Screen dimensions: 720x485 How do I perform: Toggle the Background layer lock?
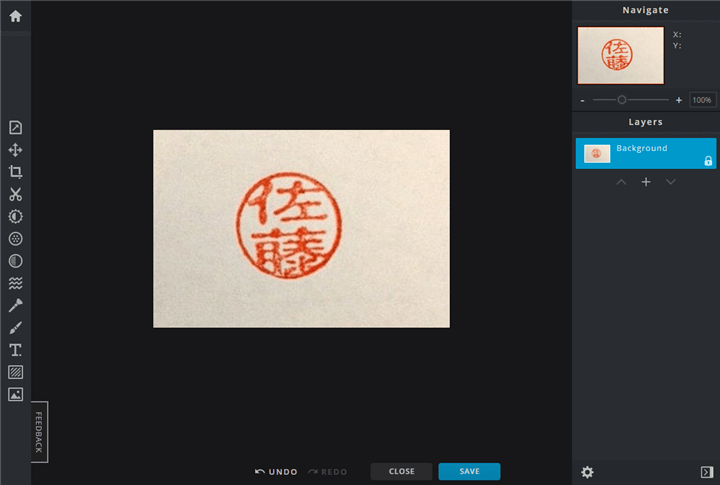[708, 160]
